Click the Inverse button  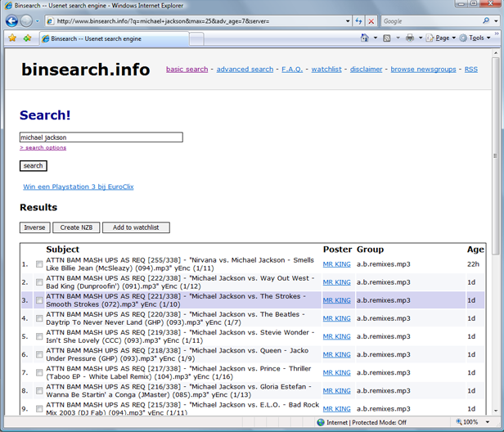(x=34, y=227)
